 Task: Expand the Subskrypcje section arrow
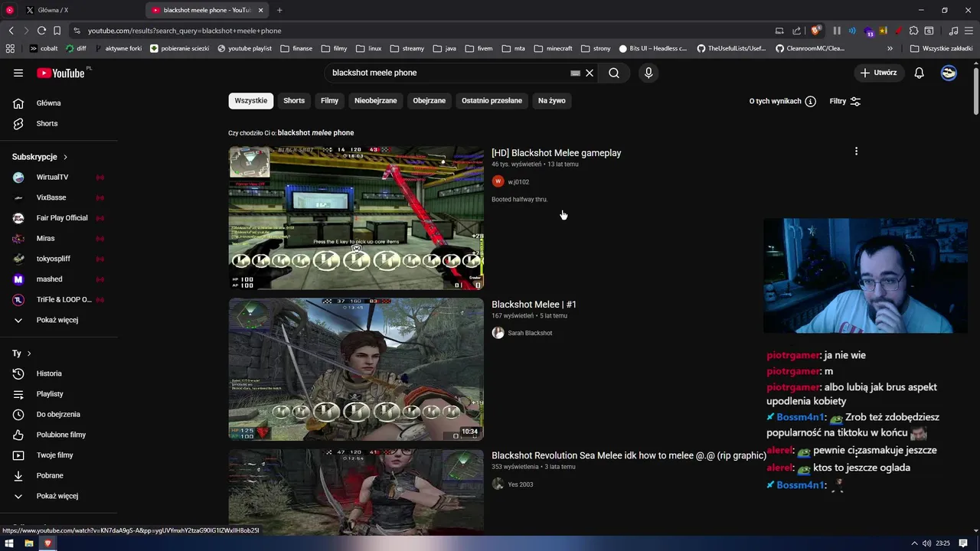click(x=65, y=157)
